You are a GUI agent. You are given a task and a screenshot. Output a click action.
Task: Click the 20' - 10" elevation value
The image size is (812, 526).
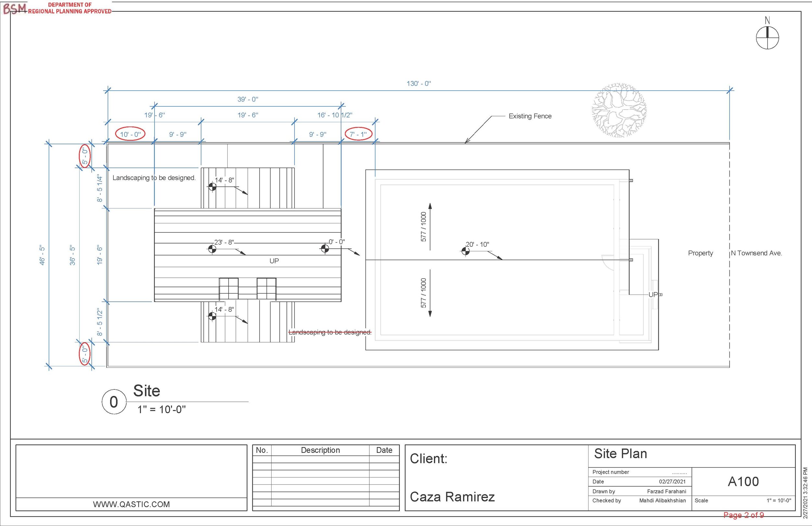(x=478, y=244)
